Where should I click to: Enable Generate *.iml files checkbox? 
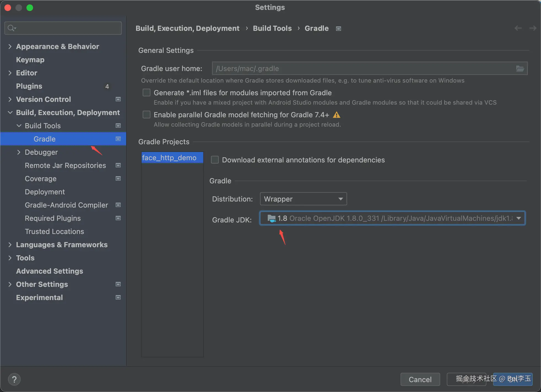point(147,93)
